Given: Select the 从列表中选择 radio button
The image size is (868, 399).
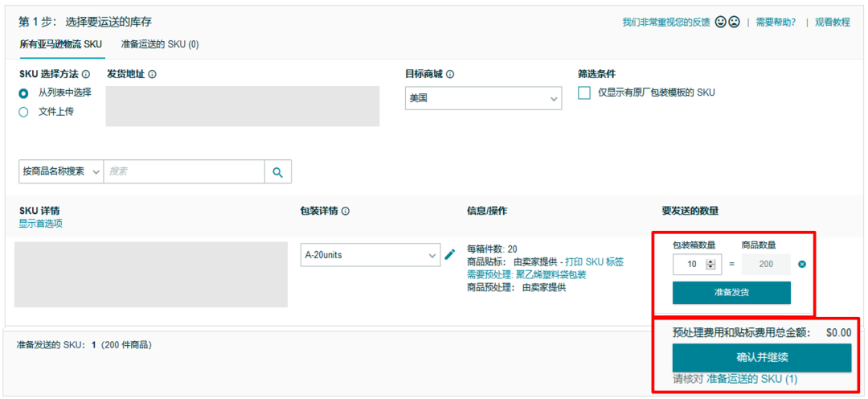Looking at the screenshot, I should [24, 93].
